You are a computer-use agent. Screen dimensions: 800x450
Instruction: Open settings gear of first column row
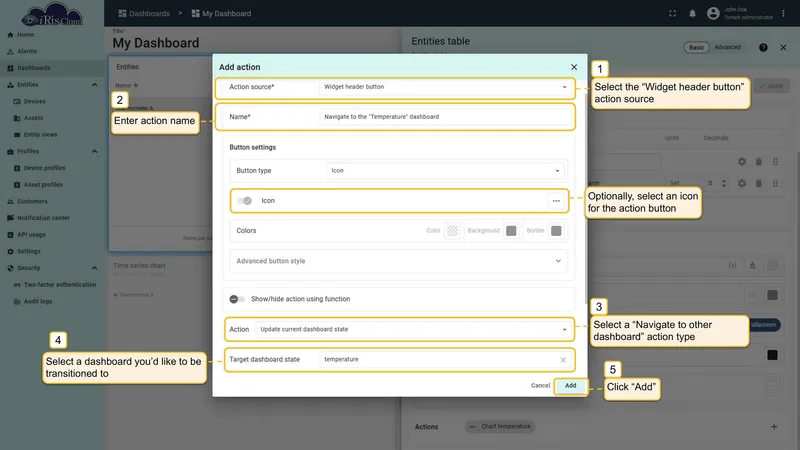[x=742, y=162]
